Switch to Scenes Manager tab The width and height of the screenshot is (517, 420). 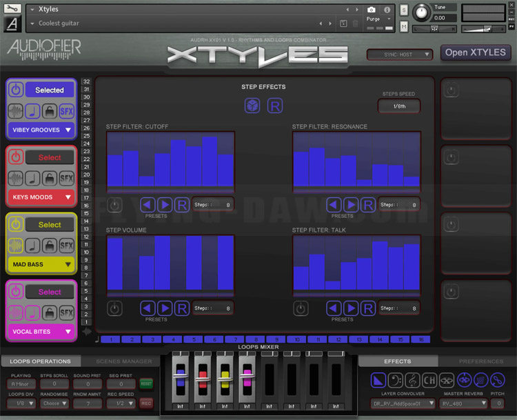tap(124, 361)
